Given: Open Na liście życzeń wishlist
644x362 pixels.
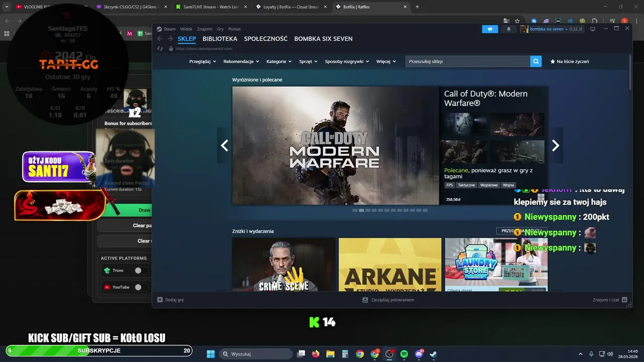Looking at the screenshot, I should click(x=570, y=61).
